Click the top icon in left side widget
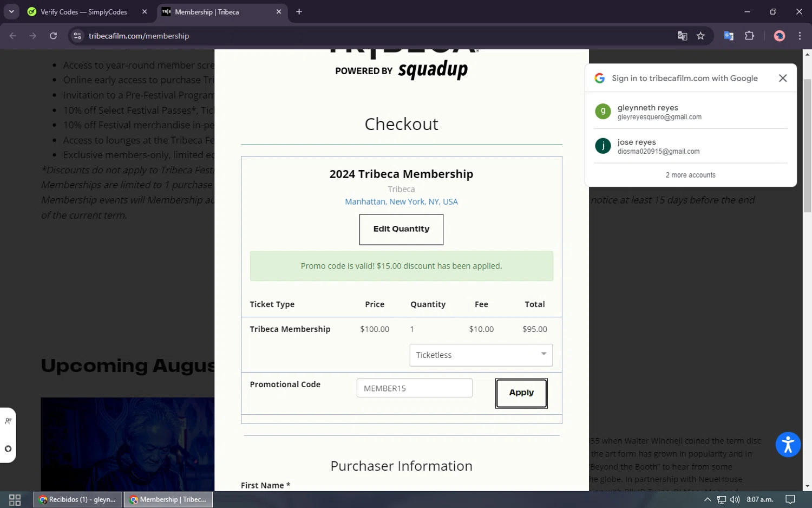 click(8, 421)
